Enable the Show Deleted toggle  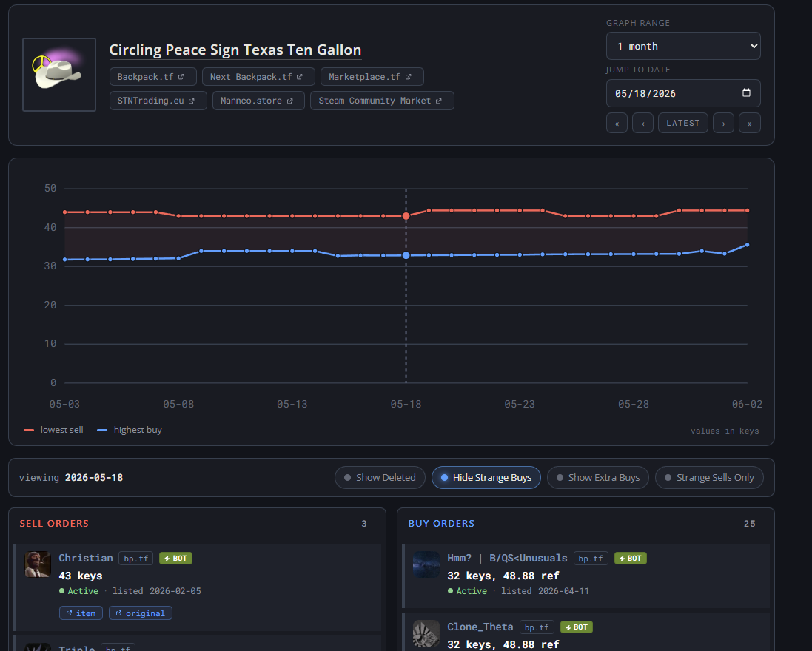(380, 478)
